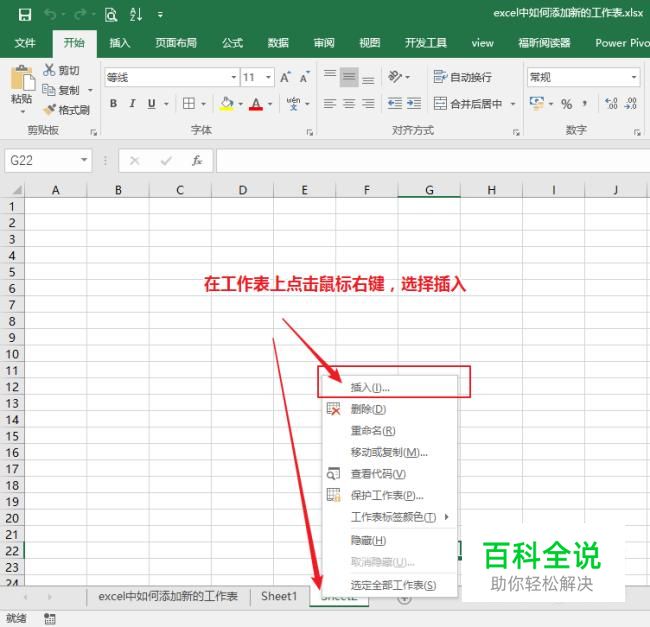The image size is (650, 627).
Task: Switch to the Data (数据) tab
Action: point(278,43)
